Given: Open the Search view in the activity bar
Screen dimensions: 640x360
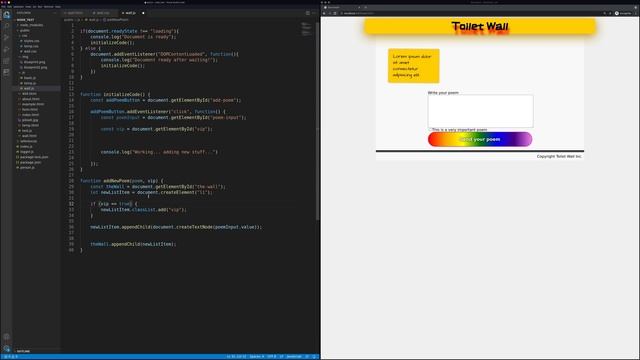Looking at the screenshot, I should (x=7, y=26).
